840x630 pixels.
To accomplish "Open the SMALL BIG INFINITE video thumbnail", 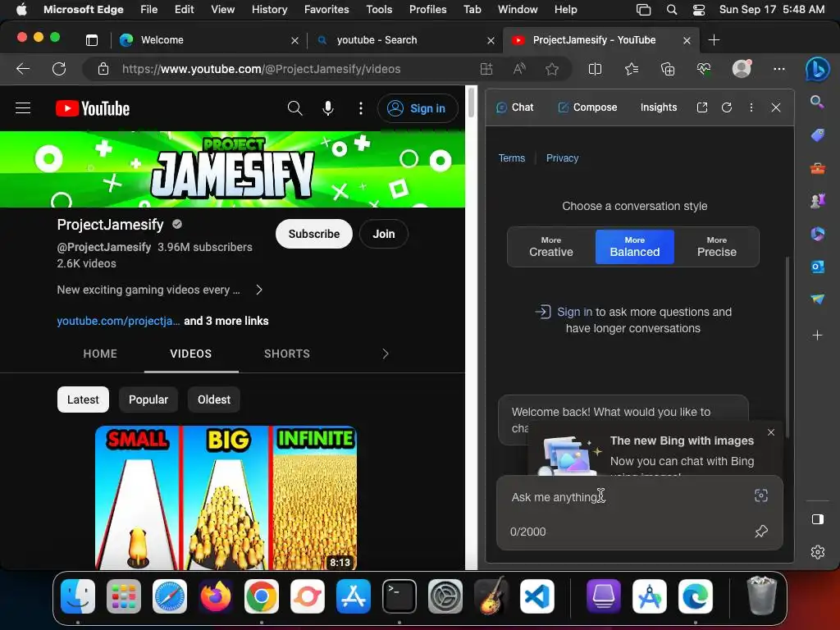I will point(226,498).
